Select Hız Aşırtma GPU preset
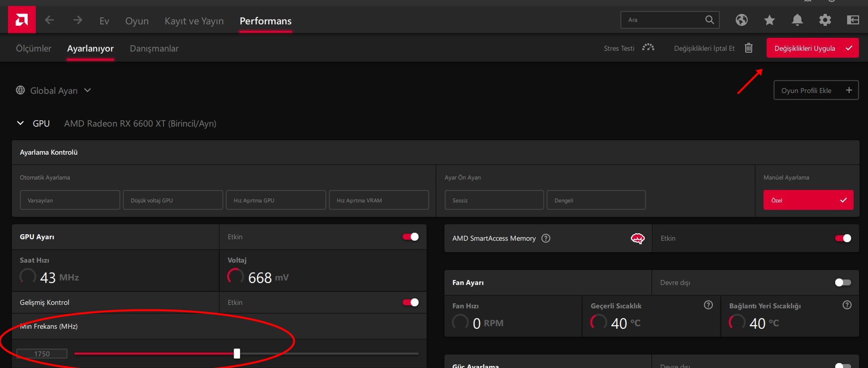 [276, 200]
